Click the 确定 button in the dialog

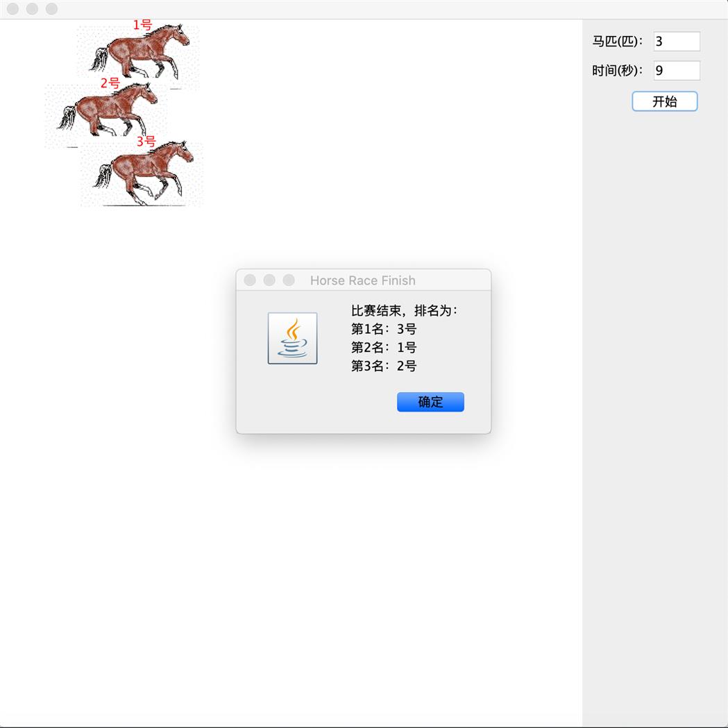coord(430,402)
